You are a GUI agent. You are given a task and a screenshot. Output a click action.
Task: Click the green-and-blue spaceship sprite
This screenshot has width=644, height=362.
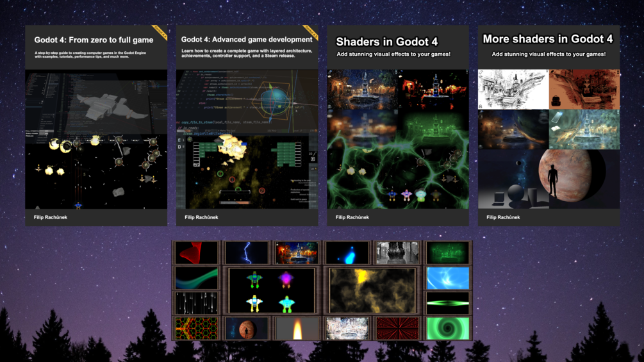point(254,279)
